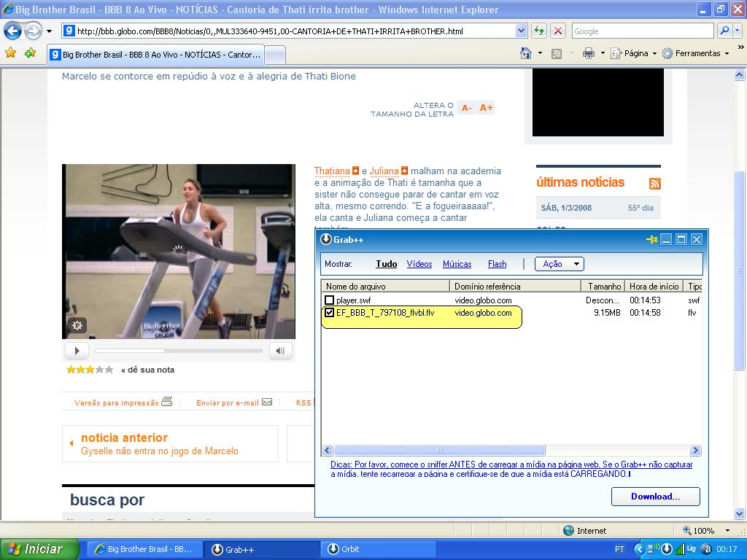Check the player.swf checkbox
Viewport: 747px width, 560px height.
[x=329, y=300]
